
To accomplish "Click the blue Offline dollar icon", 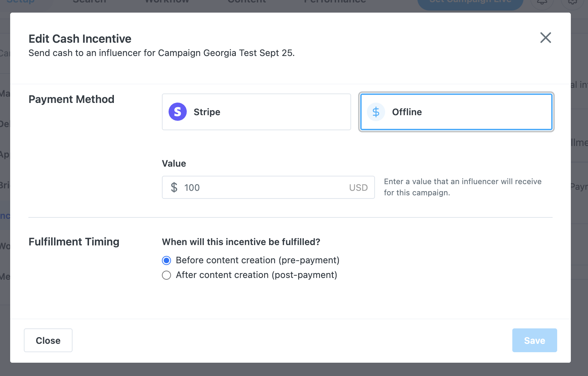I will [x=376, y=112].
